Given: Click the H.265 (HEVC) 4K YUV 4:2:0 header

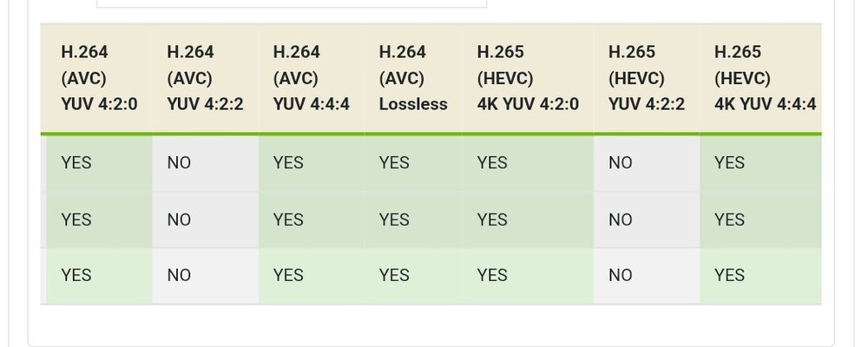Looking at the screenshot, I should (x=528, y=78).
